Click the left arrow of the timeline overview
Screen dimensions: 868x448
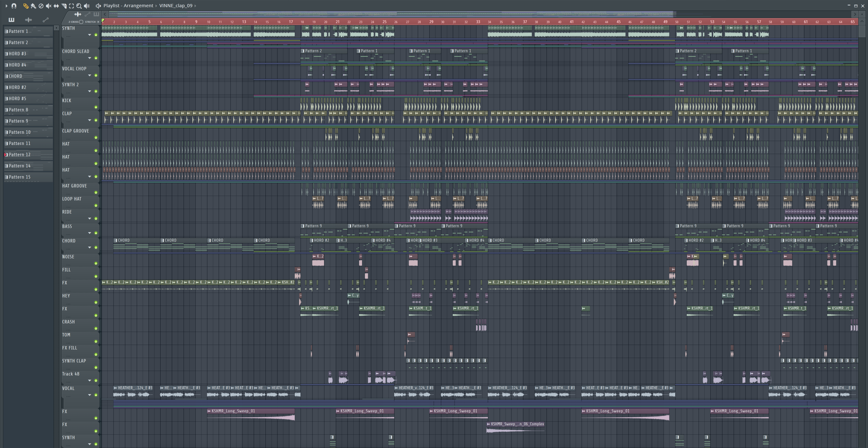(105, 14)
